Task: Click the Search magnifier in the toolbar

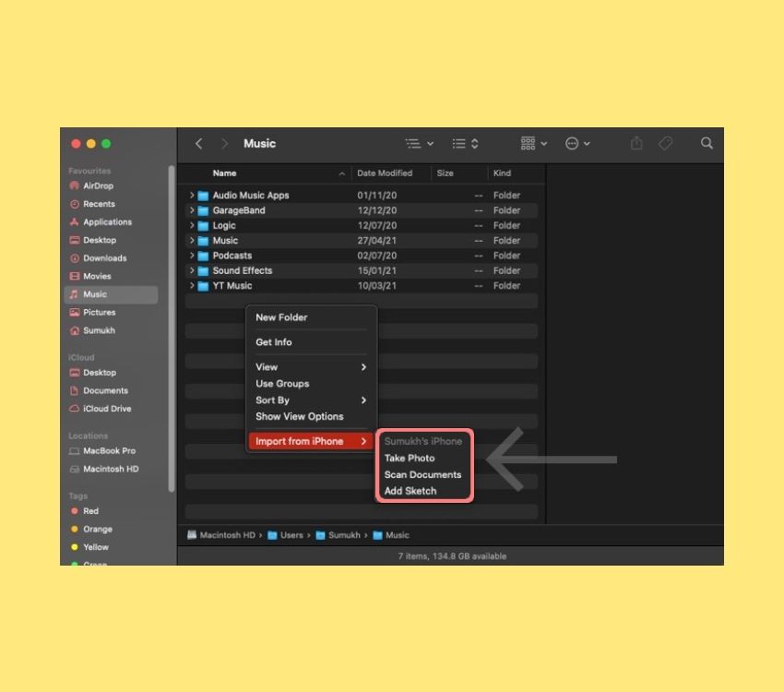Action: pyautogui.click(x=707, y=143)
